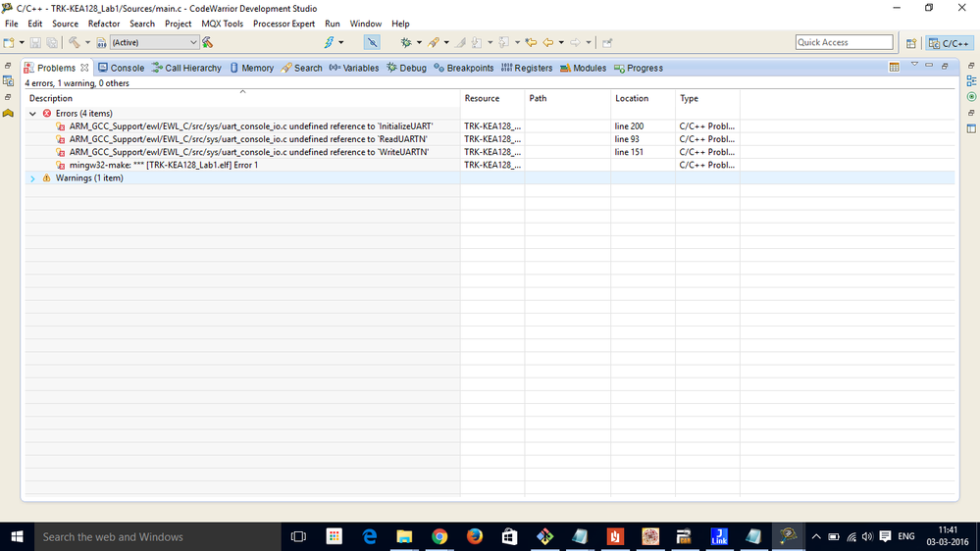The image size is (980, 551).
Task: Click the Build hammer icon
Action: click(75, 42)
